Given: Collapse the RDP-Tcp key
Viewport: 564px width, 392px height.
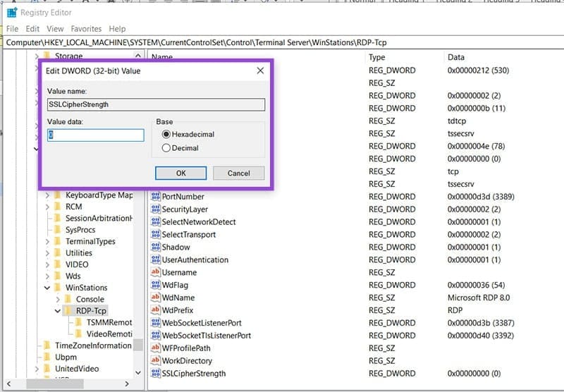Looking at the screenshot, I should pyautogui.click(x=58, y=311).
